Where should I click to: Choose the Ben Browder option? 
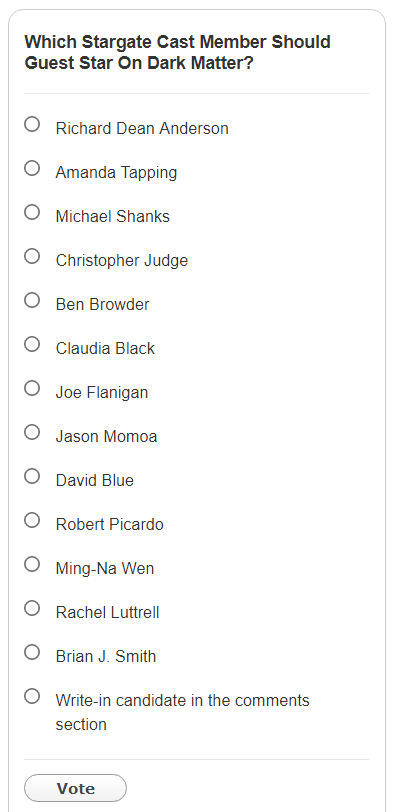pos(32,300)
